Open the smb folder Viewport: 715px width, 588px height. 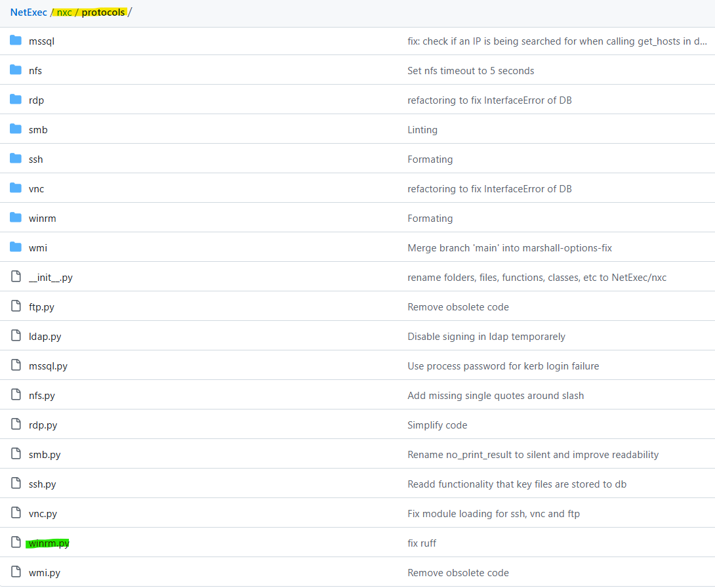coord(38,130)
